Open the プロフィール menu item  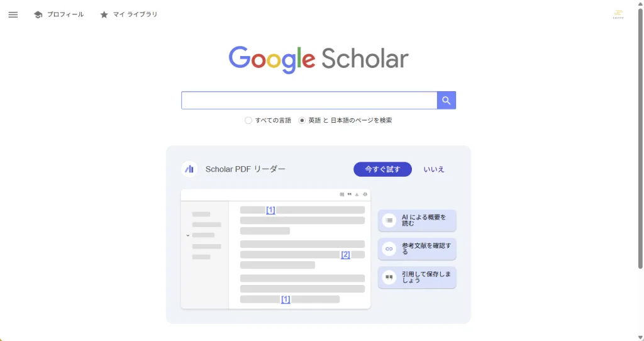[65, 14]
